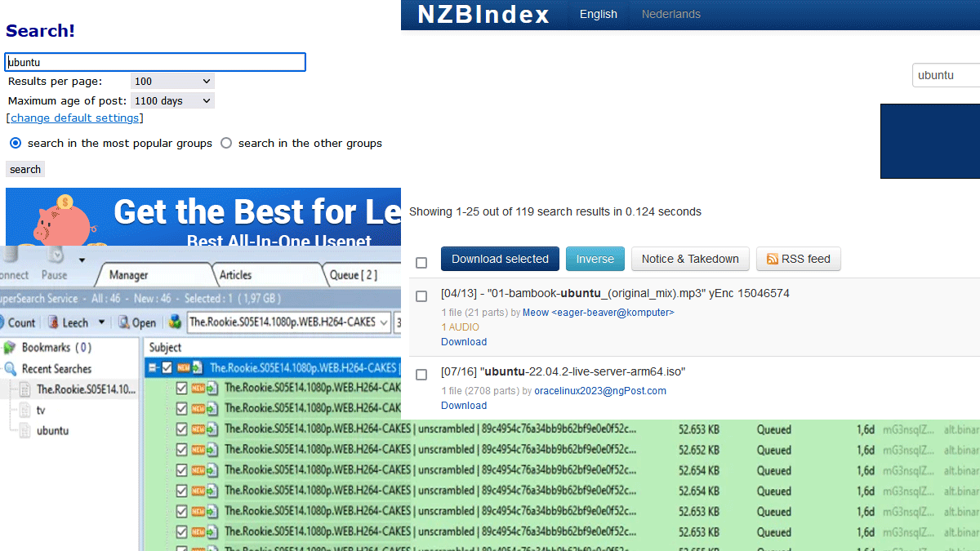Click the Leech toolbar icon
Viewport: 980px width, 551px height.
click(54, 322)
